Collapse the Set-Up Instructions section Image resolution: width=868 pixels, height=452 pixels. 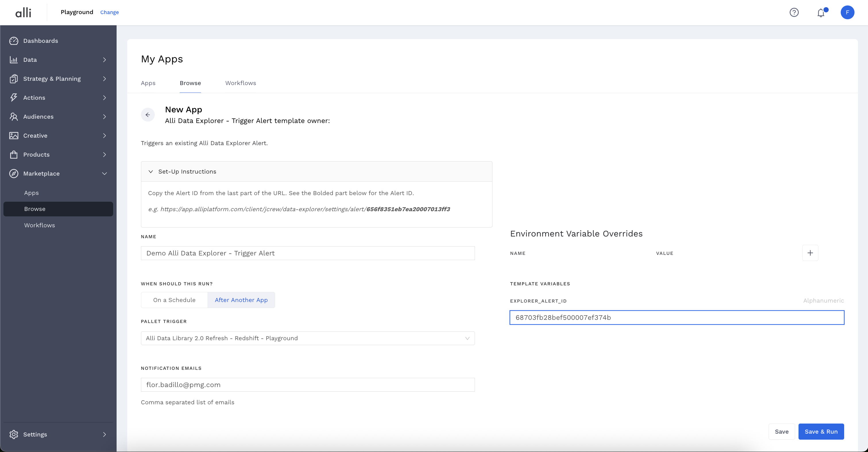151,172
